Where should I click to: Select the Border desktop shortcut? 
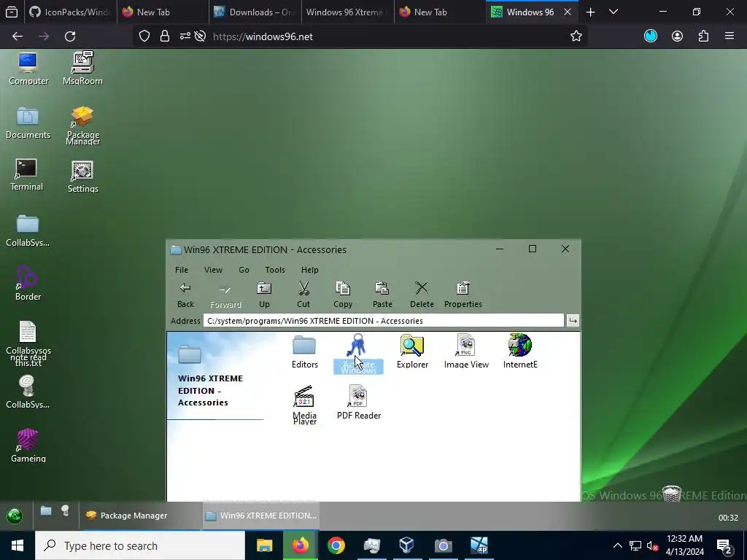(28, 284)
